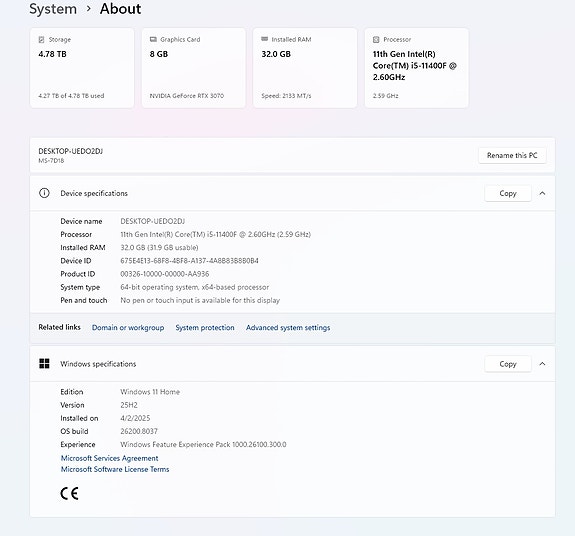Open Microsoft Software License Terms
This screenshot has height=536, width=575.
pos(115,469)
